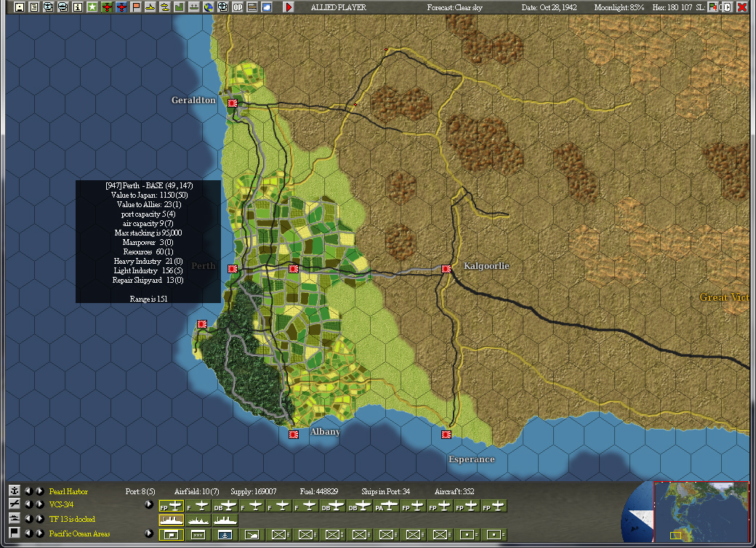The height and width of the screenshot is (548, 756).
Task: Click the orange flag toolbar icon
Action: click(x=135, y=7)
